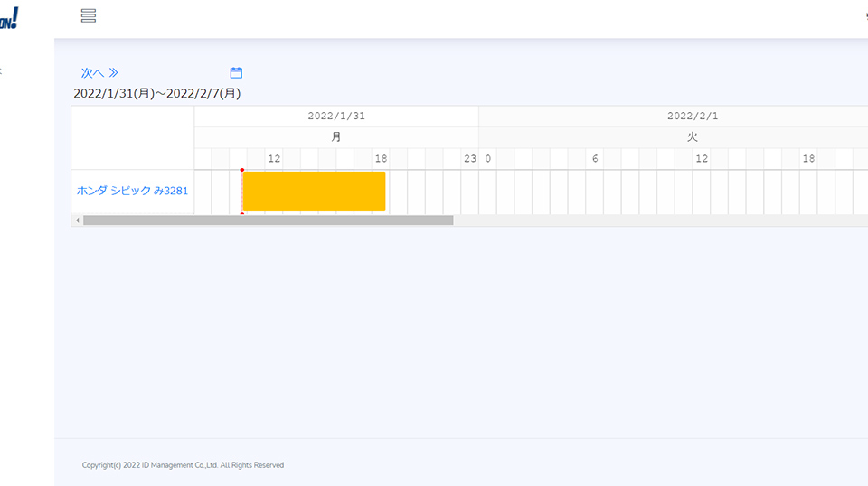Open the hamburger menu icon
Screen dimensions: 868x486
point(88,15)
